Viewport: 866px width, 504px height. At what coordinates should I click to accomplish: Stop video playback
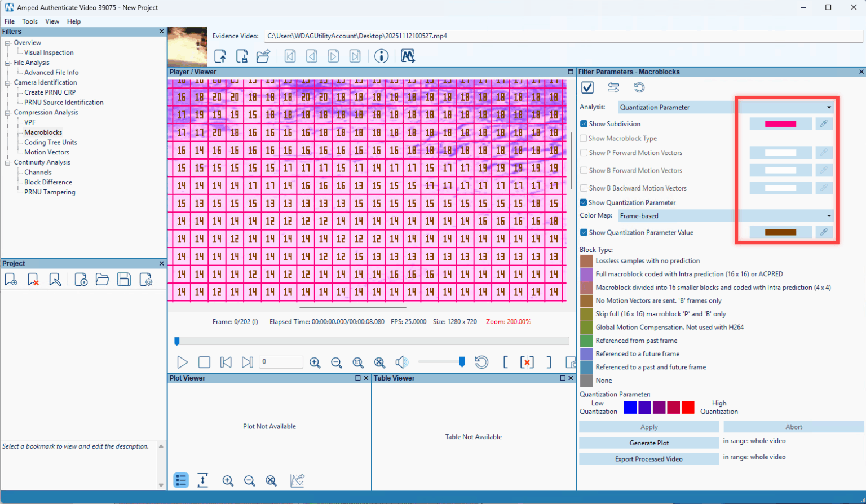coord(204,362)
